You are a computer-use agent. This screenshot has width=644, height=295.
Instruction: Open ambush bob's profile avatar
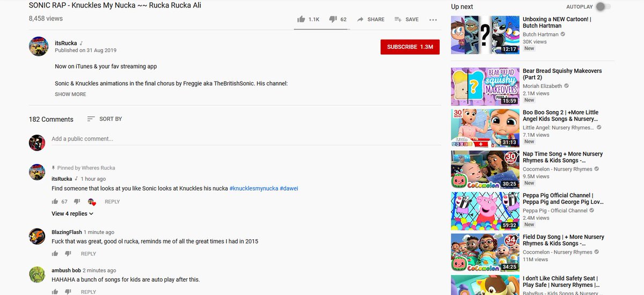(x=37, y=274)
